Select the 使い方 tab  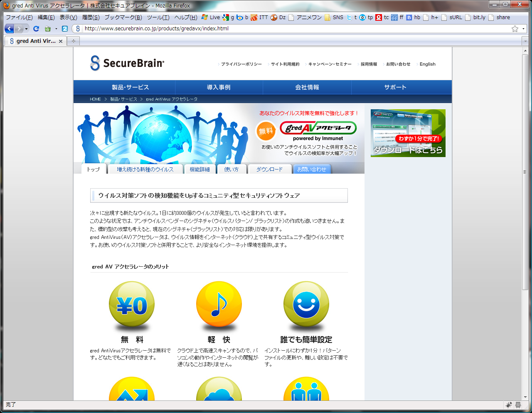232,170
